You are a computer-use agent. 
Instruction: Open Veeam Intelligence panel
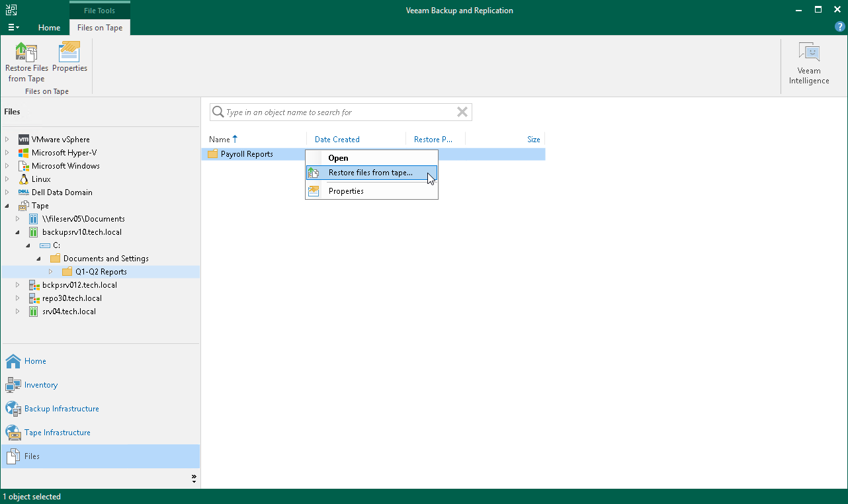click(808, 64)
